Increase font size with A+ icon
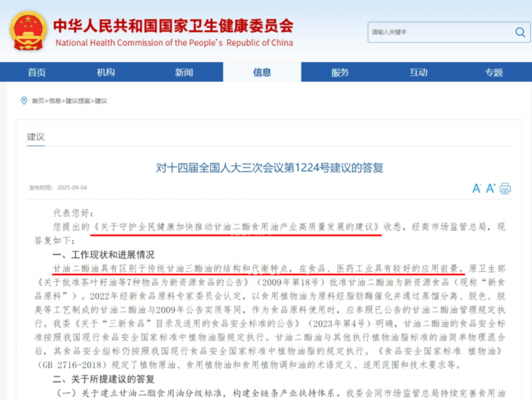This screenshot has height=400, width=532. [x=491, y=188]
